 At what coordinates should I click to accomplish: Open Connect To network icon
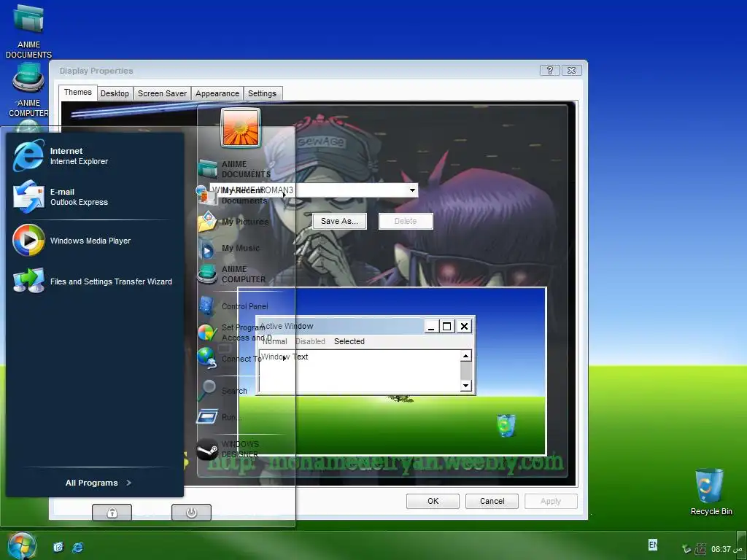pyautogui.click(x=208, y=358)
